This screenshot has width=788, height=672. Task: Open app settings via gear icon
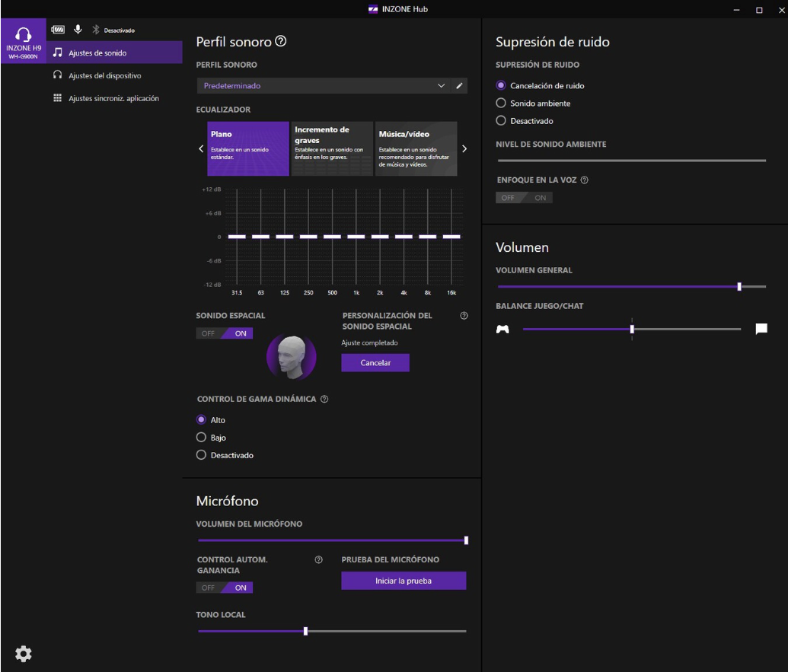pos(23,654)
